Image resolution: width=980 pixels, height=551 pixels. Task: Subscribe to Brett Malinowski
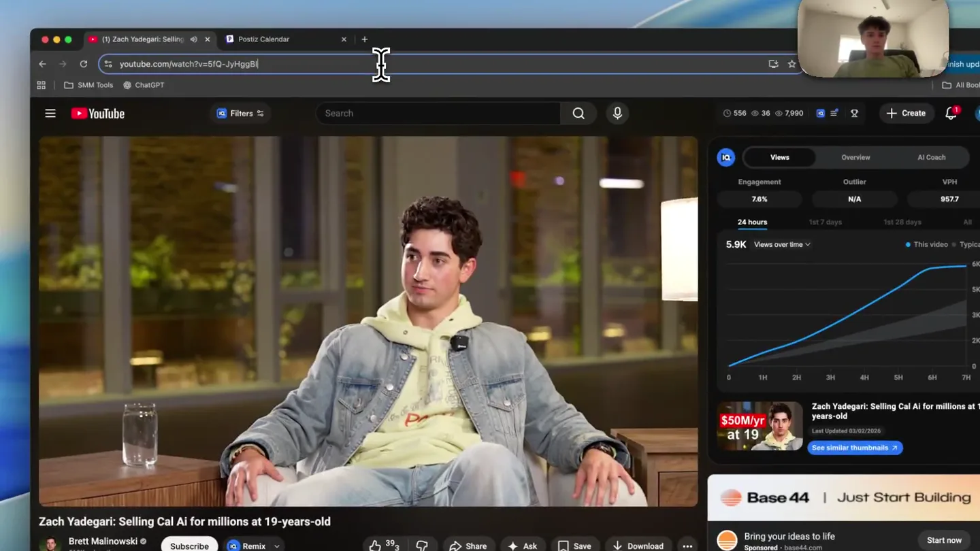click(x=189, y=546)
